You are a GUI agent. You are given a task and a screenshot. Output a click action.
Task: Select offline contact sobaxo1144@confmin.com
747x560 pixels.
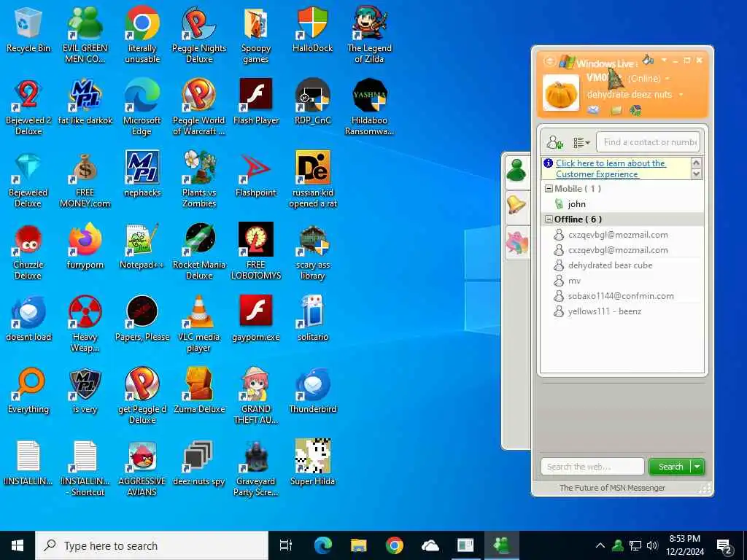click(621, 296)
